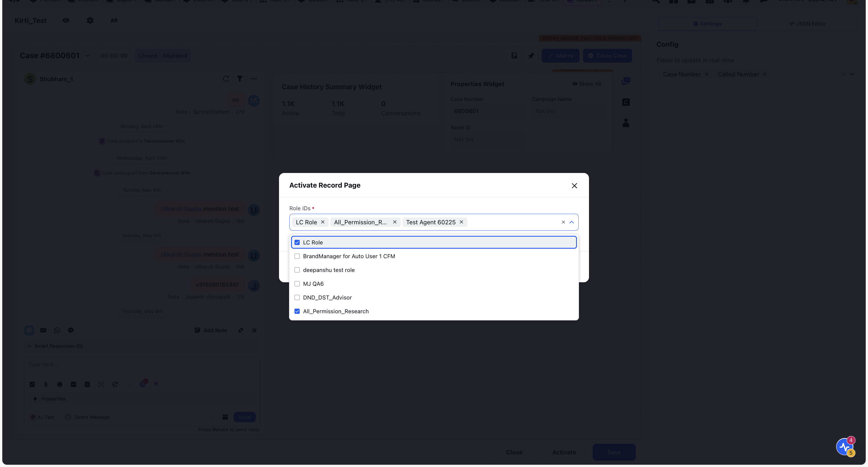The width and height of the screenshot is (868, 467).
Task: Open the text template bracket-T icon
Action: (x=101, y=384)
